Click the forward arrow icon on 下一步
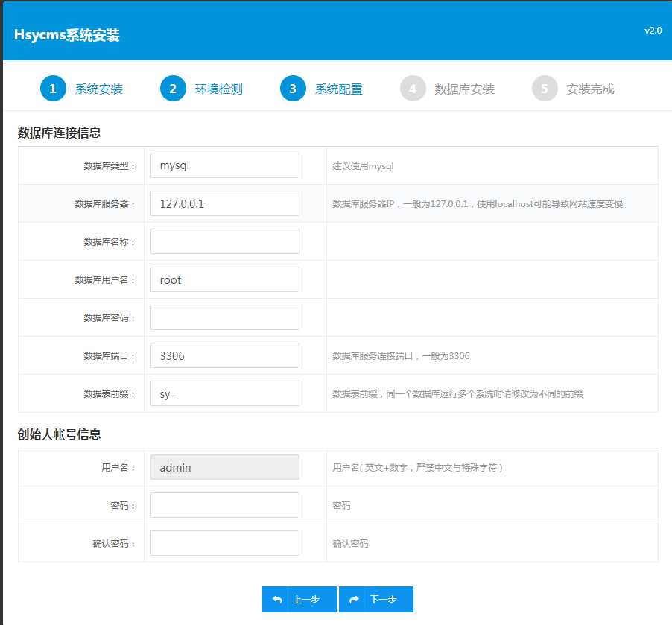672x625 pixels. tap(354, 599)
